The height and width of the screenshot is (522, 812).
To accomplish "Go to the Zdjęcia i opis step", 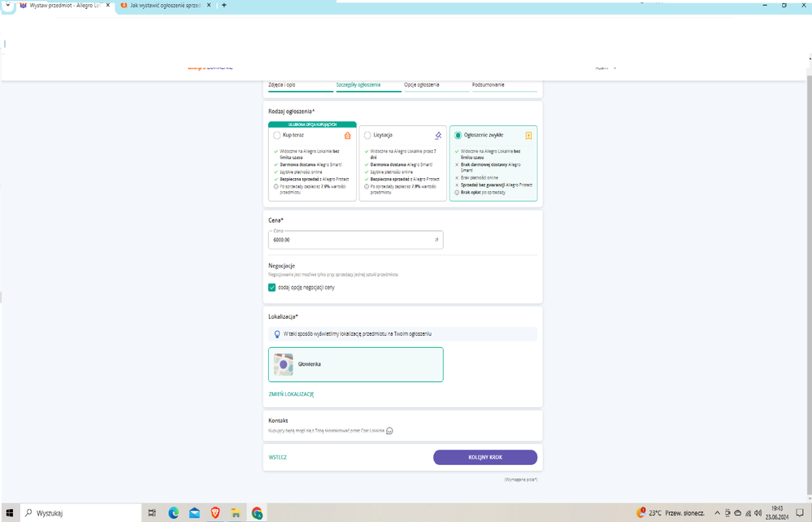I will [x=282, y=85].
